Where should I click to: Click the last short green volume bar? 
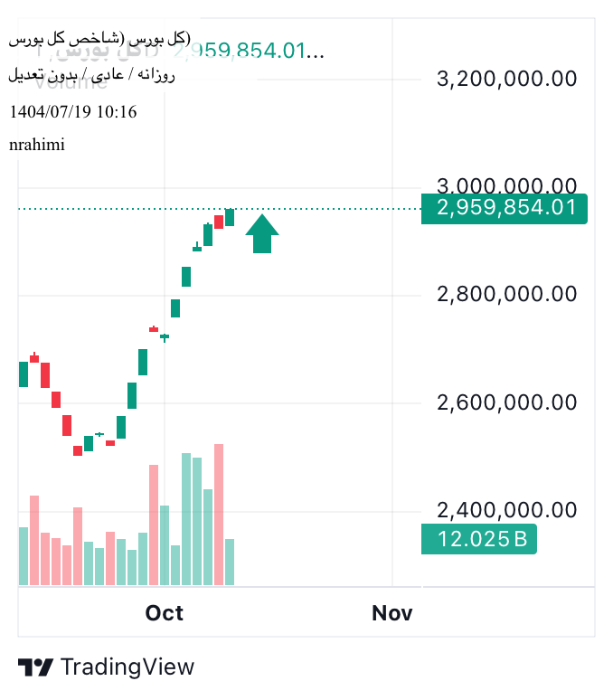point(230,562)
